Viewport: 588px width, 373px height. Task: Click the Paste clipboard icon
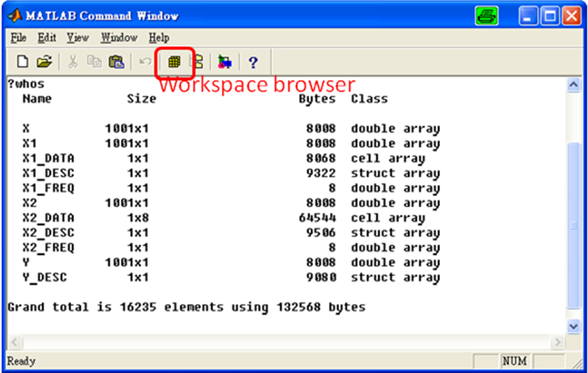[x=116, y=62]
